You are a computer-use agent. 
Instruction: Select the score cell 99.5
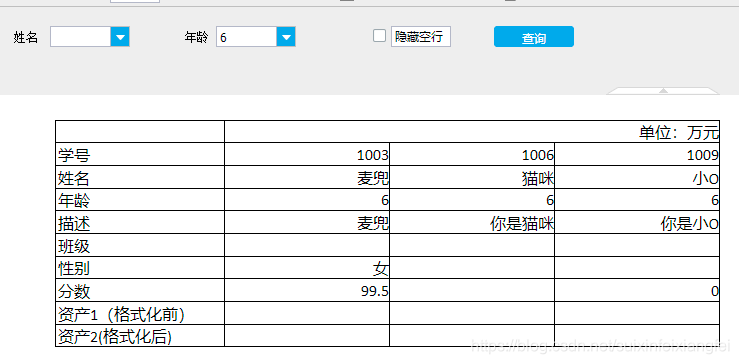click(x=307, y=290)
